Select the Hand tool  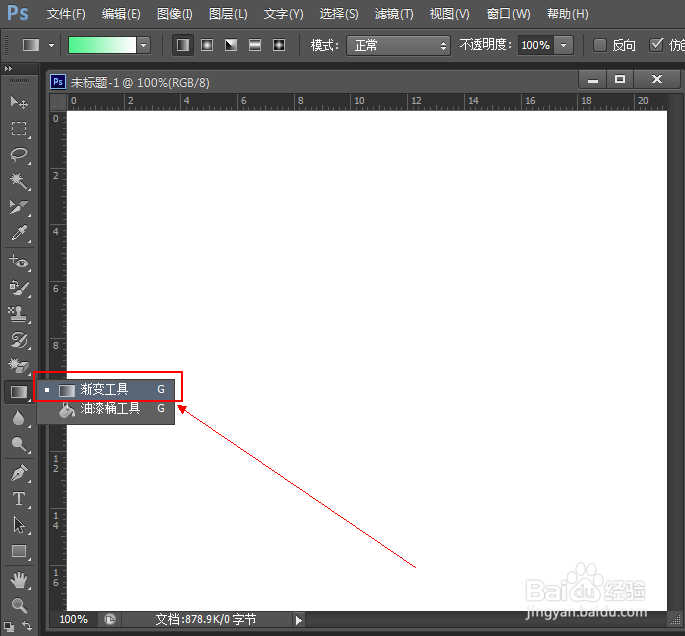[19, 580]
